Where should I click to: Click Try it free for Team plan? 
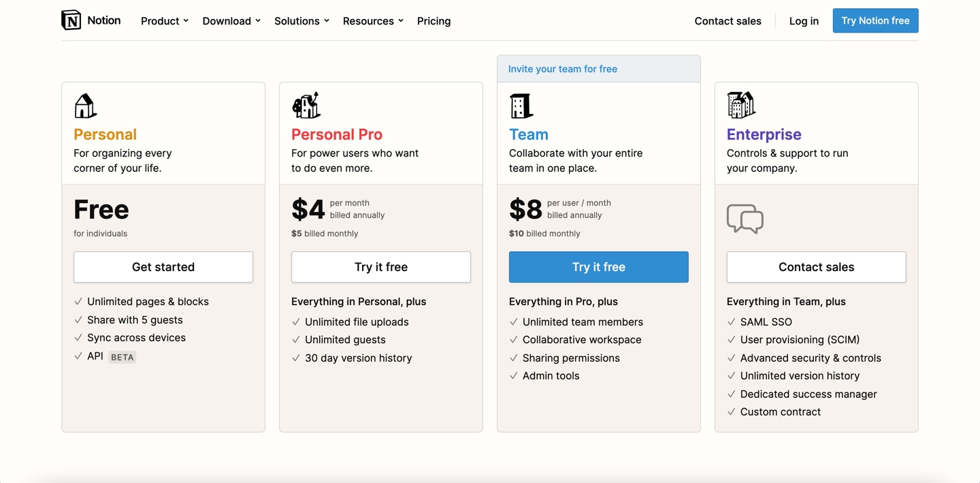(x=599, y=267)
